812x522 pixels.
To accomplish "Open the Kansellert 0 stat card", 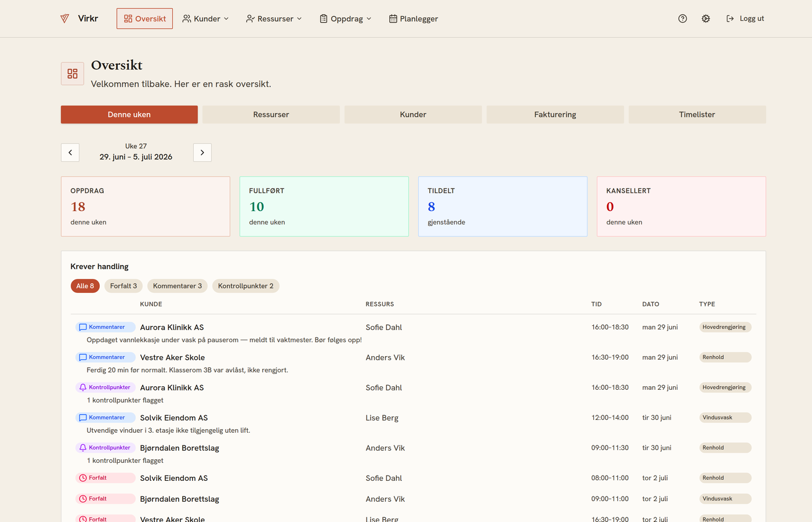I will pos(681,206).
